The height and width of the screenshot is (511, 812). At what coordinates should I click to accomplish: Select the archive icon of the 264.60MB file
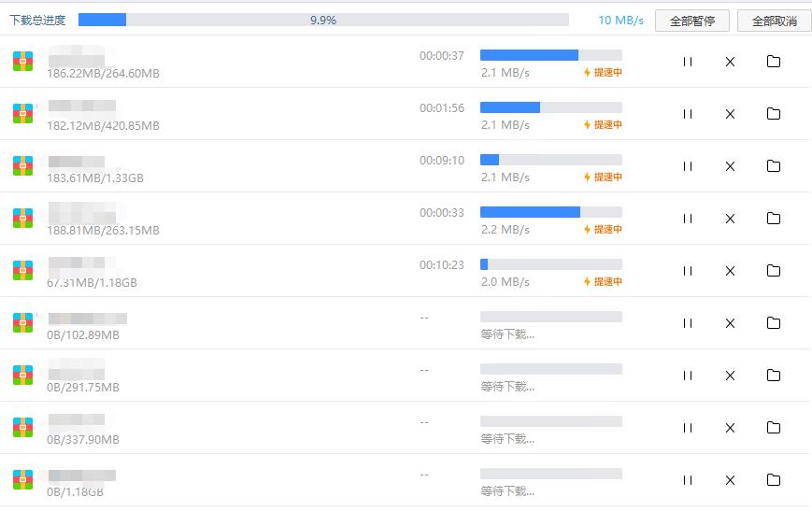tap(23, 62)
